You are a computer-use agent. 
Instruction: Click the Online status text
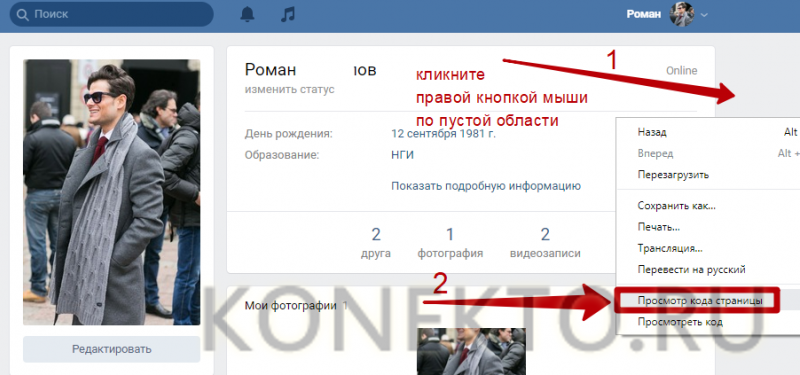click(x=682, y=71)
